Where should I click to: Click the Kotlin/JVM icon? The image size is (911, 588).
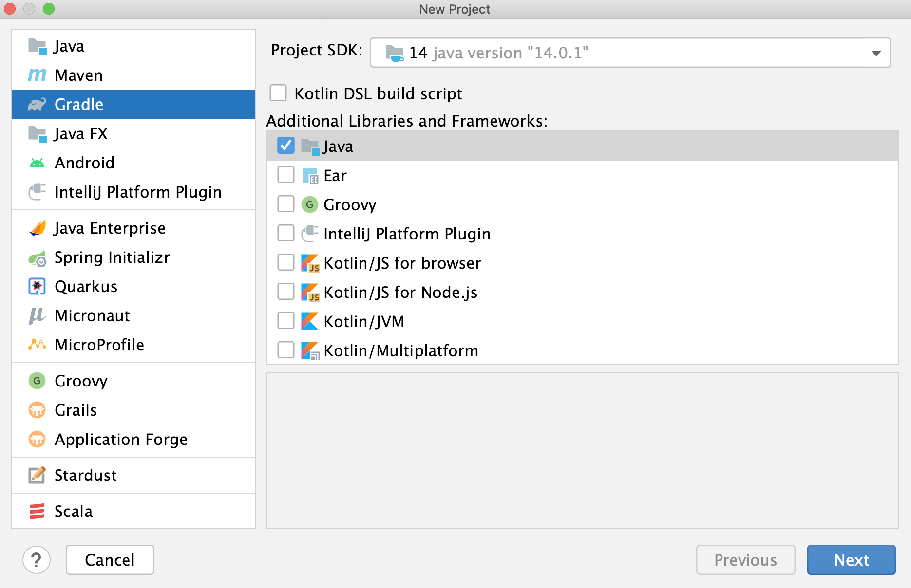pos(310,321)
